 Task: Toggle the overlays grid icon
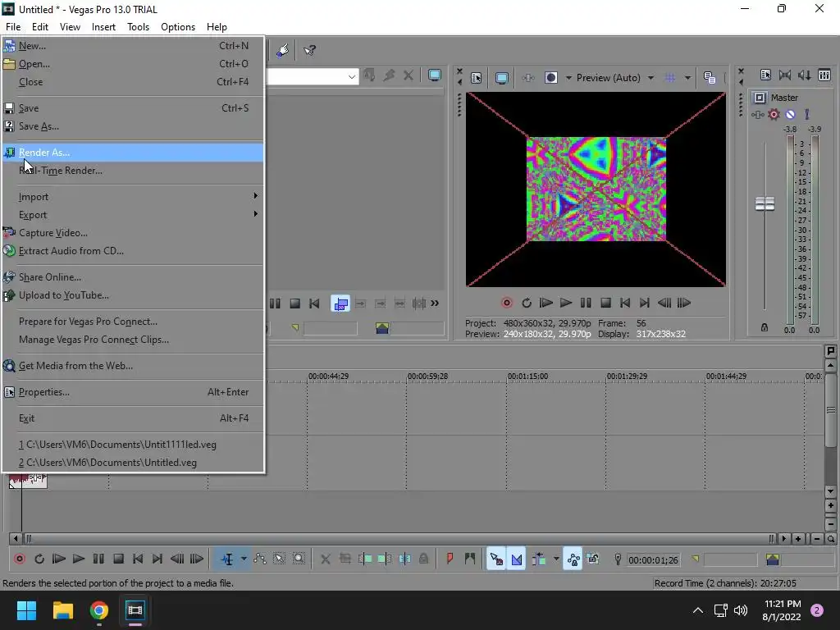pyautogui.click(x=670, y=78)
